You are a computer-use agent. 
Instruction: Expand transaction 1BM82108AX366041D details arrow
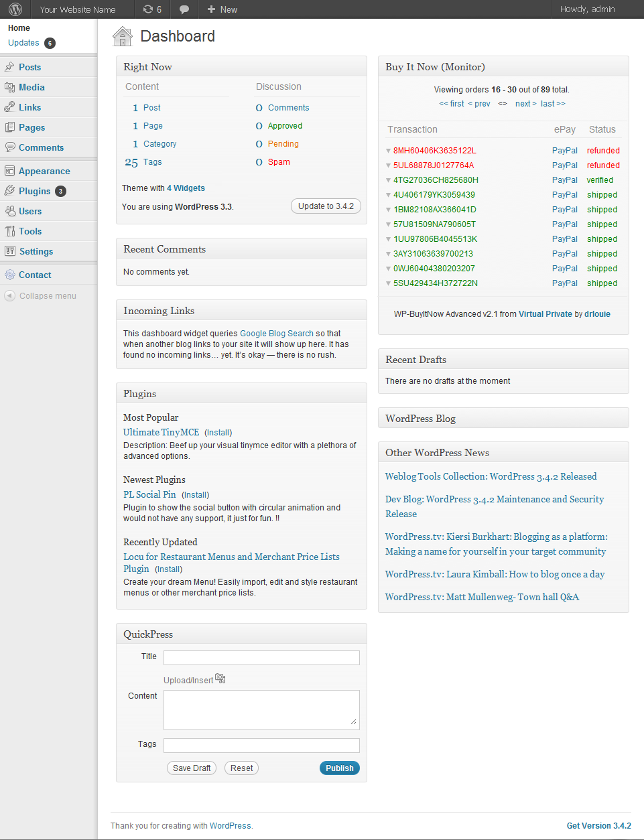pos(389,210)
